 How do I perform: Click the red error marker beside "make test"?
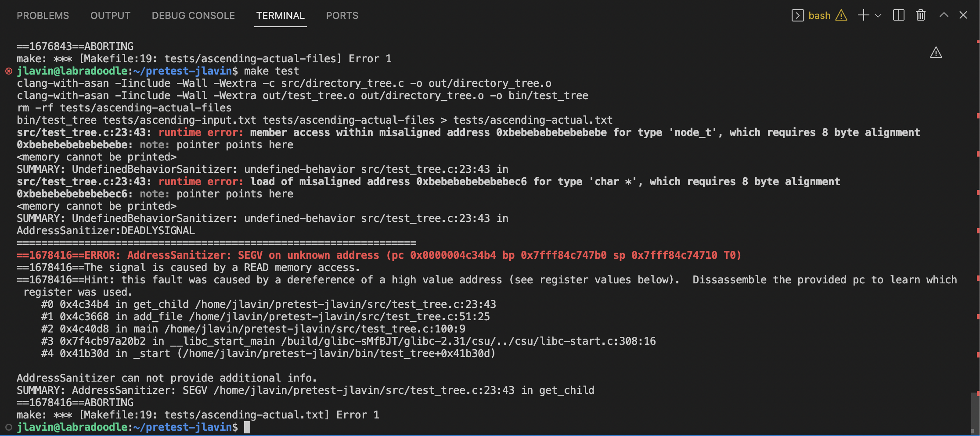click(9, 71)
